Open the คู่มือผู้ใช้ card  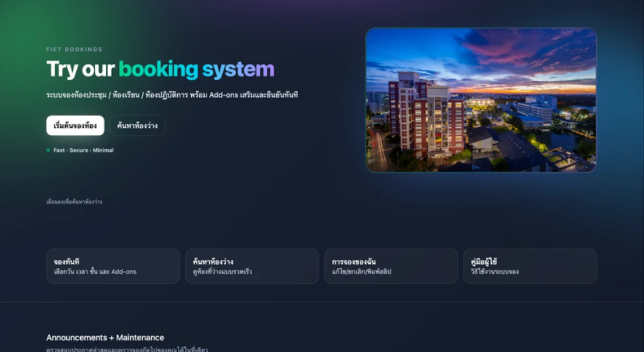[x=530, y=266]
